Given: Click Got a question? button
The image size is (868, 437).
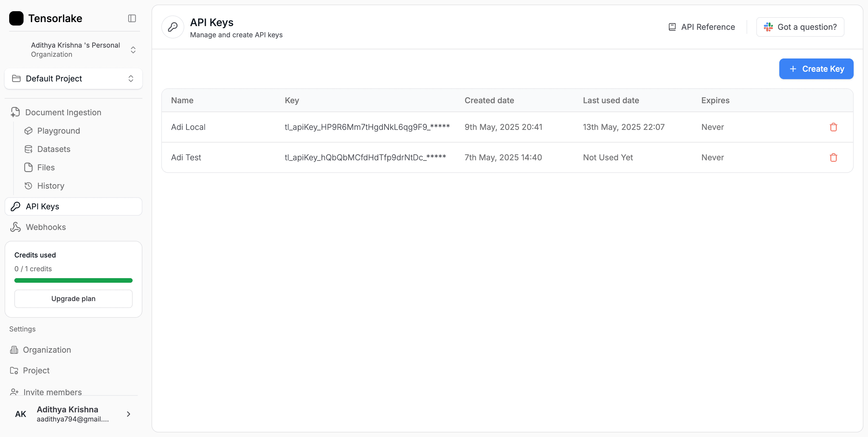Looking at the screenshot, I should coord(800,27).
